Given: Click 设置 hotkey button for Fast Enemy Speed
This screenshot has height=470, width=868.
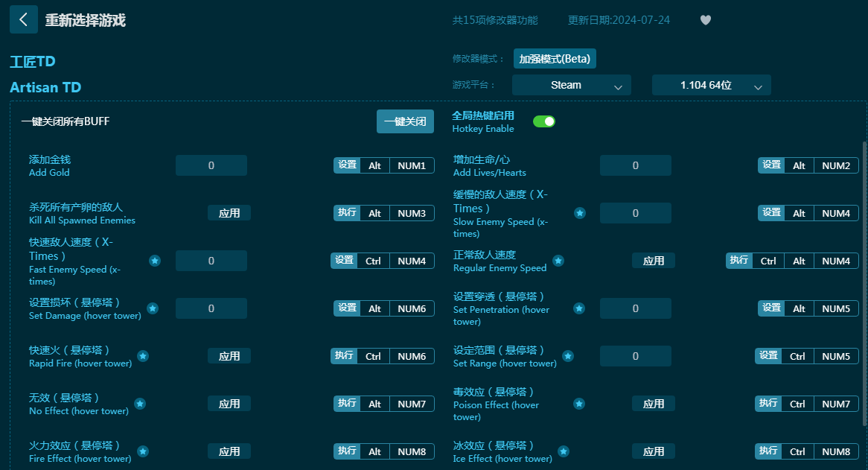Looking at the screenshot, I should (x=345, y=260).
